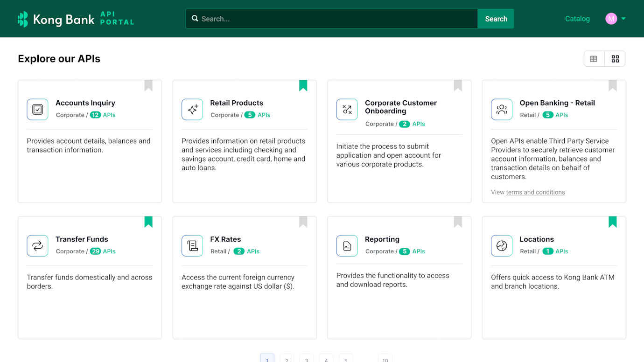Viewport: 644px width, 362px height.
Task: Open the terms and conditions link
Action: [535, 192]
